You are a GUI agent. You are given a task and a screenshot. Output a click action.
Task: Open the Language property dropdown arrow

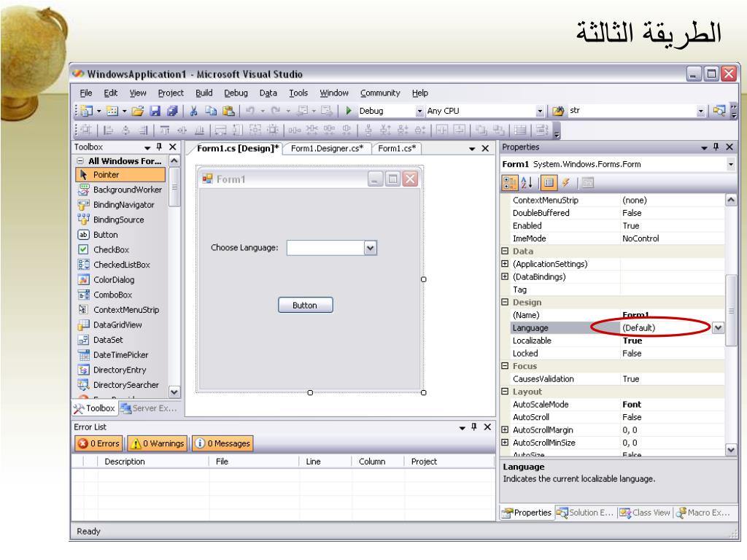pyautogui.click(x=718, y=327)
